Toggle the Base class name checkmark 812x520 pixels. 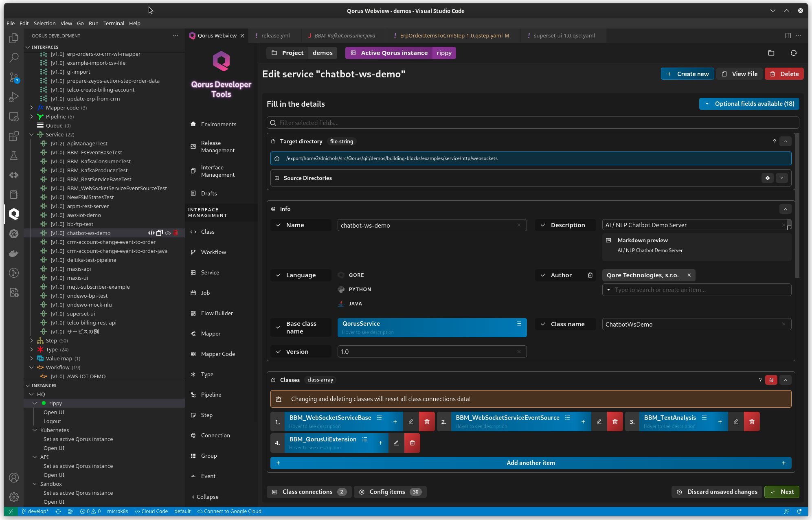[x=278, y=327]
